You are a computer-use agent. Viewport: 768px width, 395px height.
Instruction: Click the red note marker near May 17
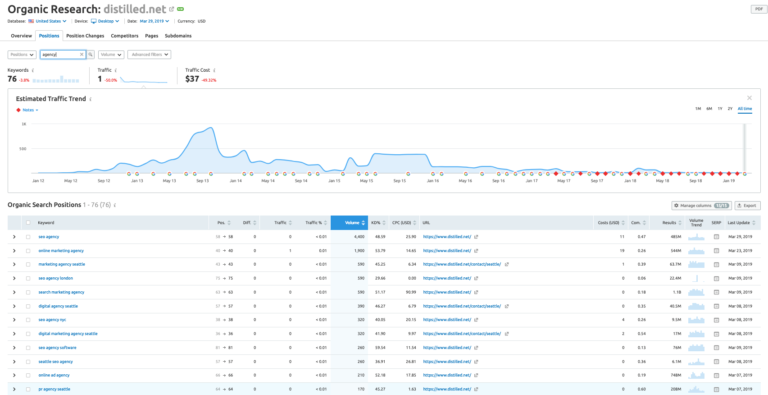click(556, 173)
